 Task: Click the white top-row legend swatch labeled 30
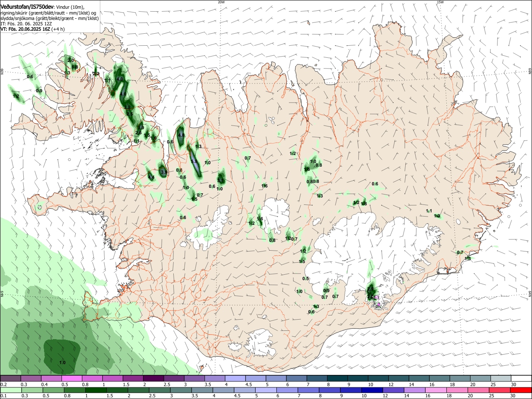coord(521,378)
